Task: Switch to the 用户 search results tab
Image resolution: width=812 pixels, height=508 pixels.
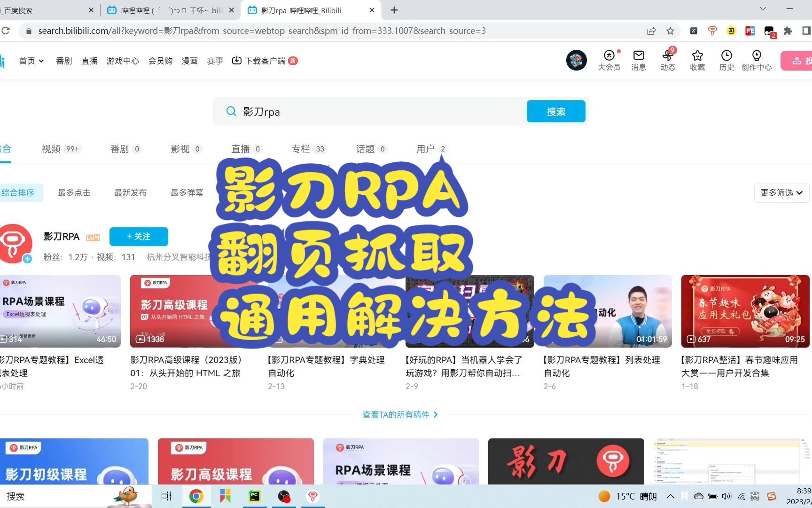Action: point(425,149)
